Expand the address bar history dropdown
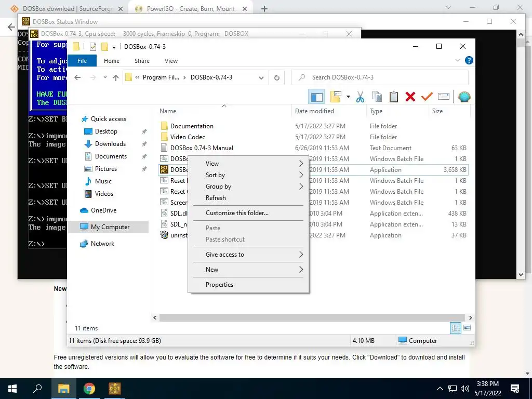 [x=261, y=78]
